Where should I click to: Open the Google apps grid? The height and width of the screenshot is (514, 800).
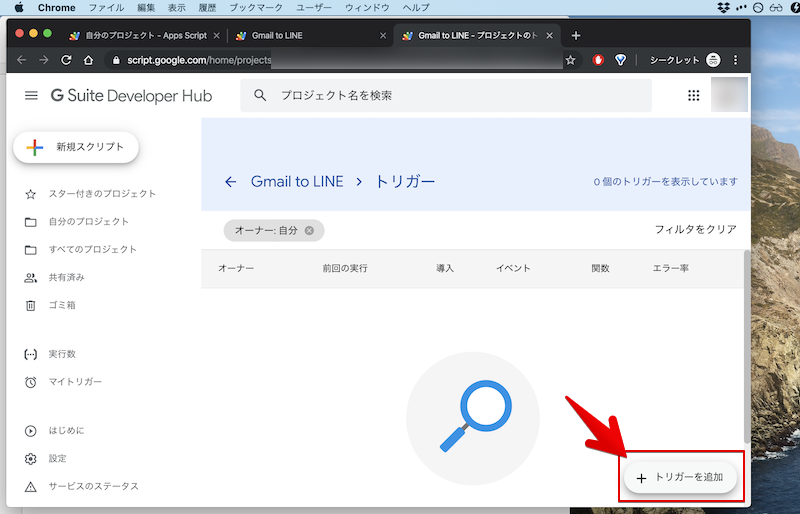[x=693, y=96]
